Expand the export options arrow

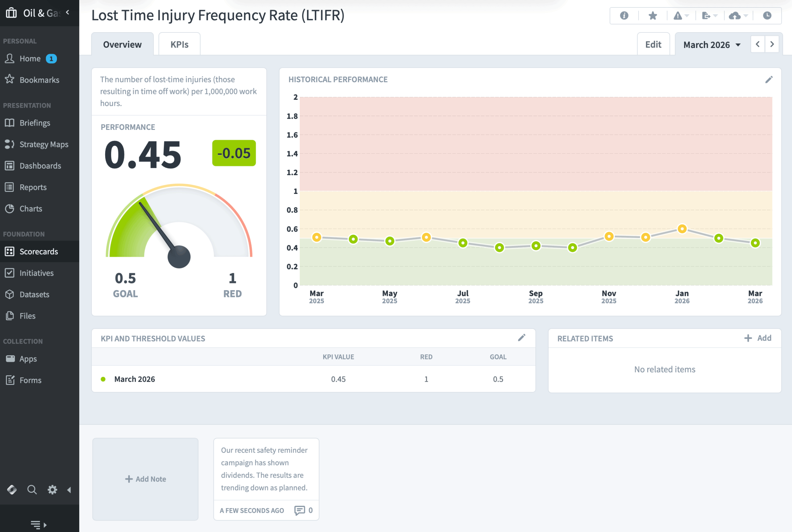[x=715, y=15]
